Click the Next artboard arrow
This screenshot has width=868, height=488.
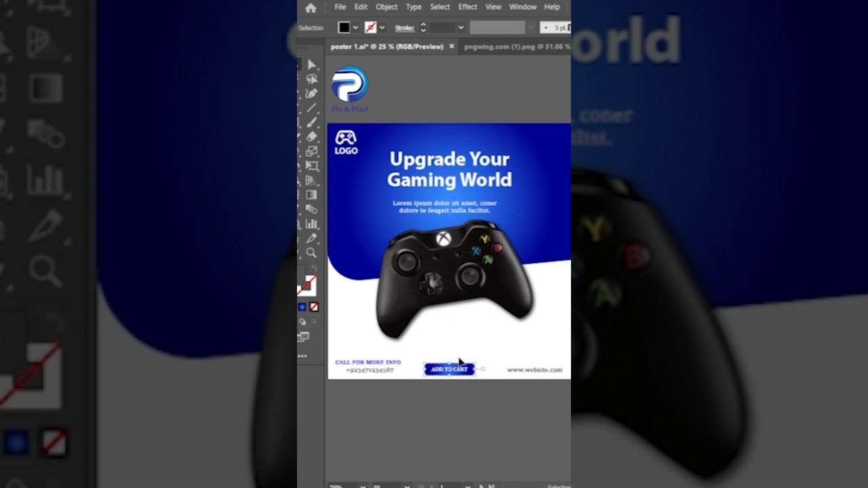481,486
